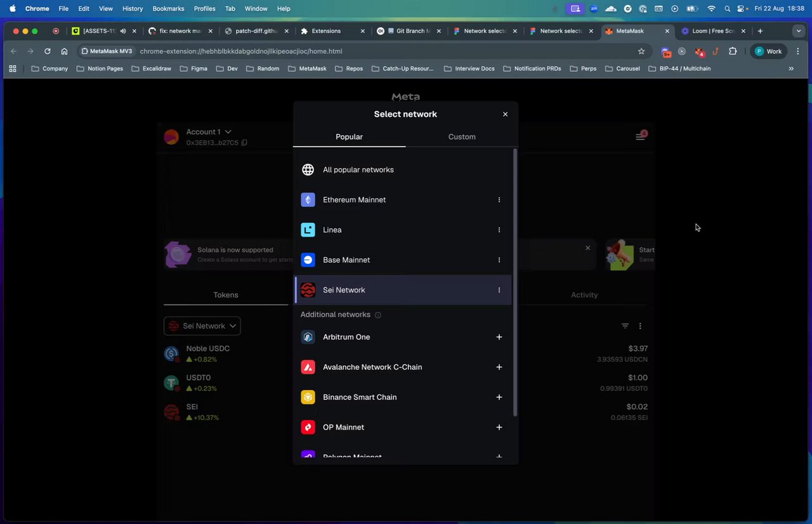Add Avalanche Network C-Chain
This screenshot has height=524, width=812.
499,367
